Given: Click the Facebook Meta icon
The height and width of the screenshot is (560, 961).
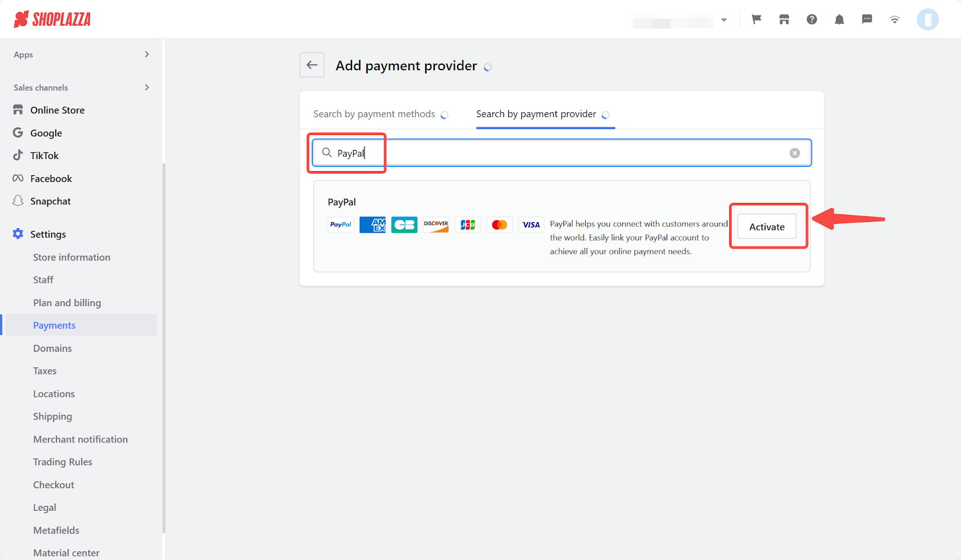Looking at the screenshot, I should 18,178.
